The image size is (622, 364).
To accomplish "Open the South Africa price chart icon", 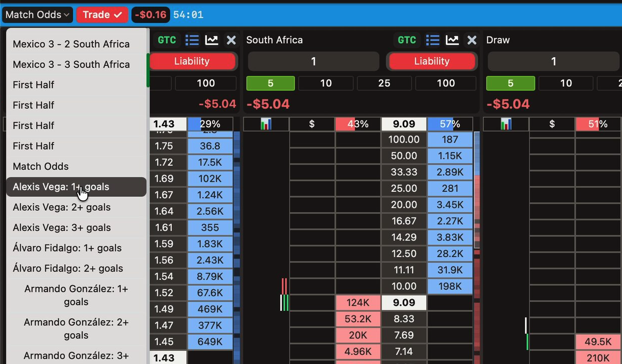I will (x=452, y=40).
